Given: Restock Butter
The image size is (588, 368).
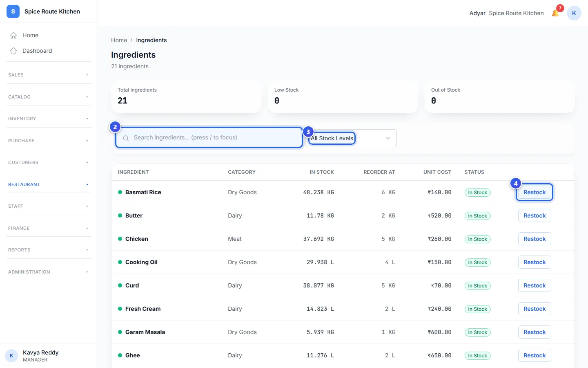Looking at the screenshot, I should [535, 215].
